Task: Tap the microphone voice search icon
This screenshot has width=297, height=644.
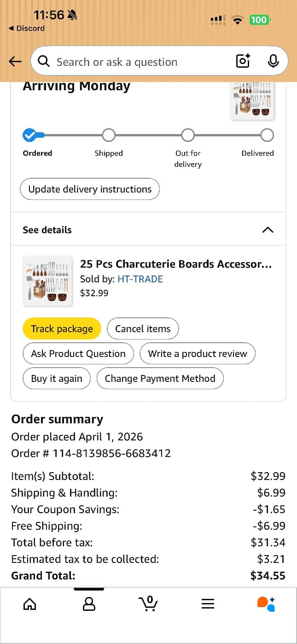Action: (x=273, y=61)
